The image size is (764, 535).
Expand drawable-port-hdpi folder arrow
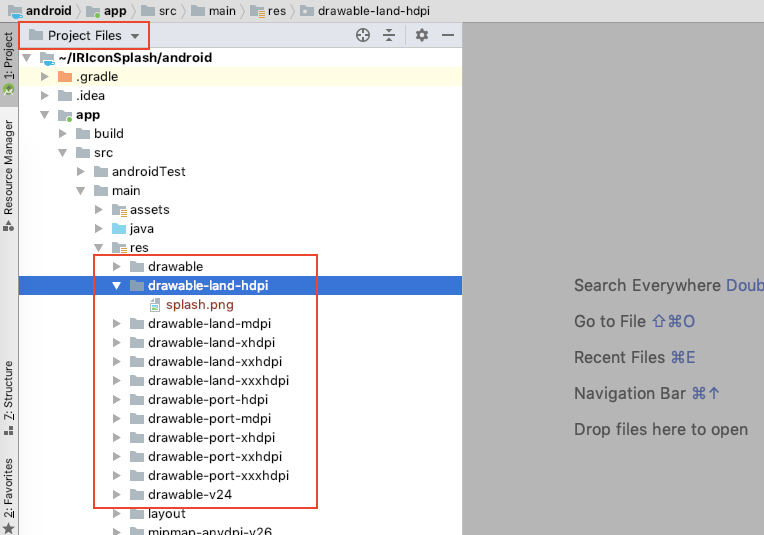117,400
